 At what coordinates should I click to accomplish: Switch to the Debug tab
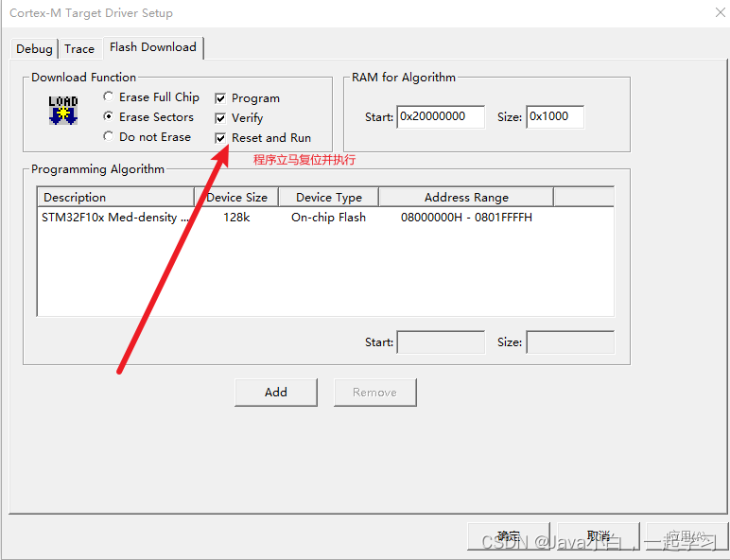[34, 48]
